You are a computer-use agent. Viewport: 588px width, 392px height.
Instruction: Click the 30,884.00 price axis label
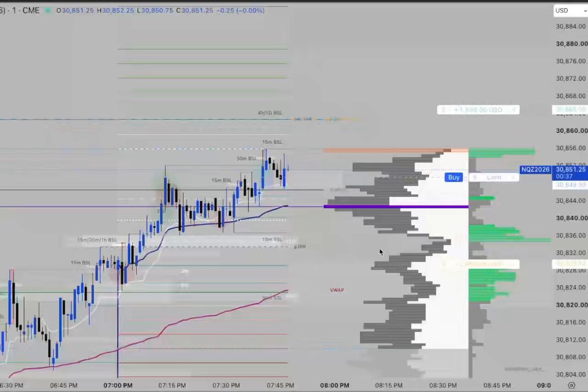pos(571,26)
